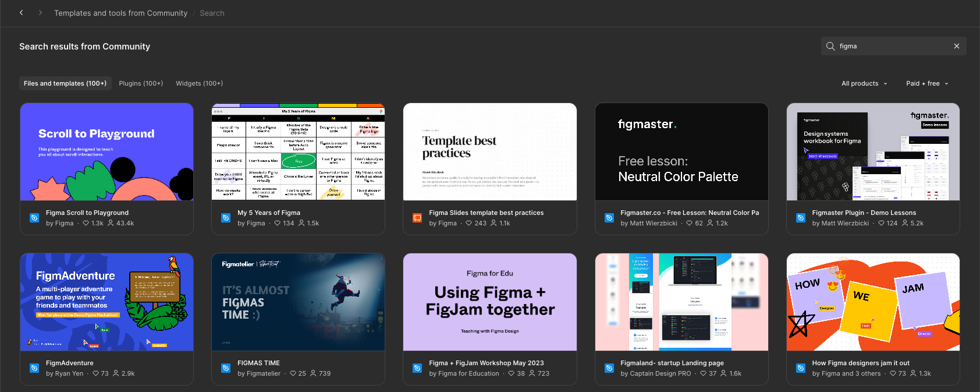Open FigmAdventure game thumbnail
This screenshot has height=392, width=980.
(107, 302)
